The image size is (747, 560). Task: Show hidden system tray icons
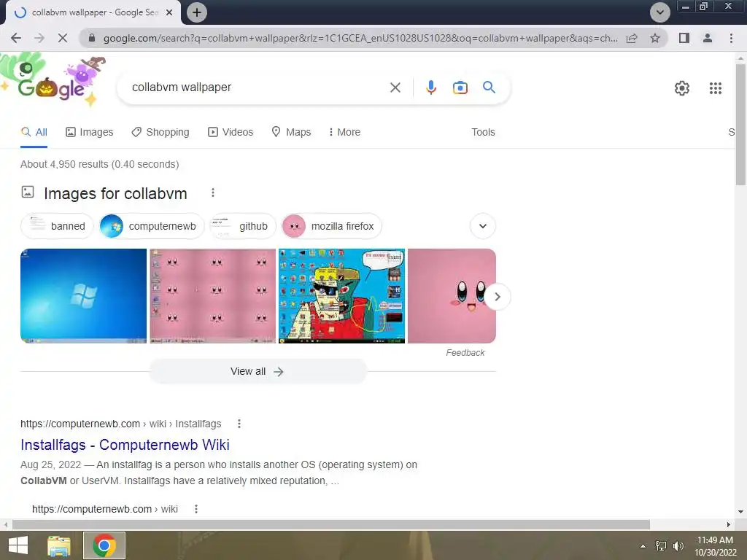point(643,546)
